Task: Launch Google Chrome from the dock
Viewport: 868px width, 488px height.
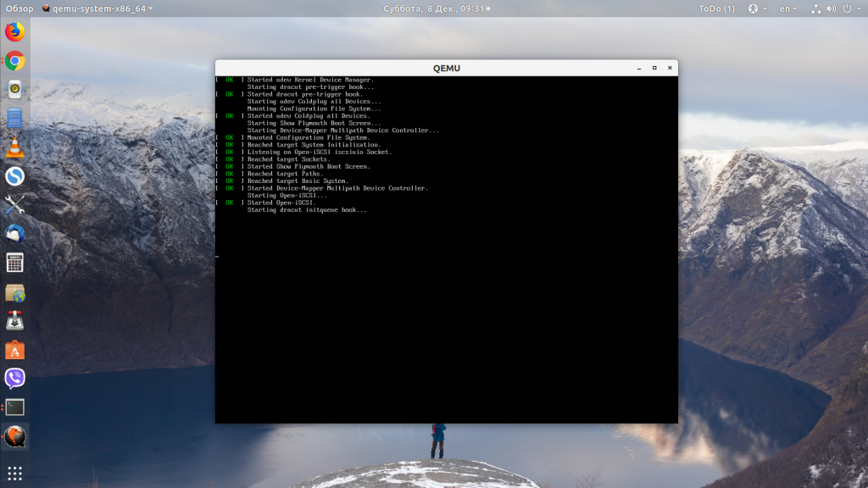Action: click(x=15, y=61)
